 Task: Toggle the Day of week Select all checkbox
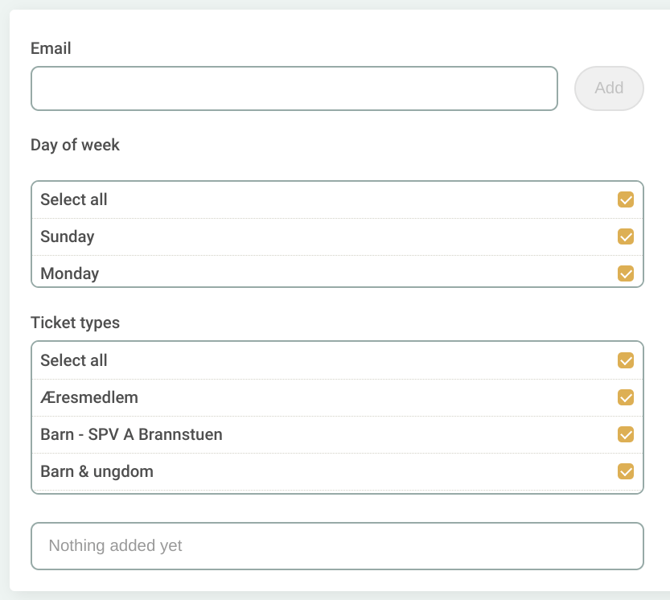(626, 200)
